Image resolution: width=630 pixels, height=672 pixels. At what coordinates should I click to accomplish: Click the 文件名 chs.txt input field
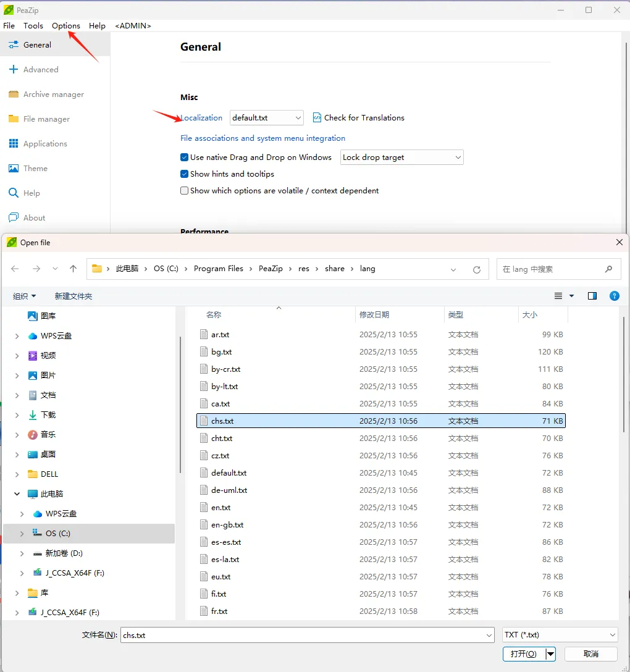(303, 635)
